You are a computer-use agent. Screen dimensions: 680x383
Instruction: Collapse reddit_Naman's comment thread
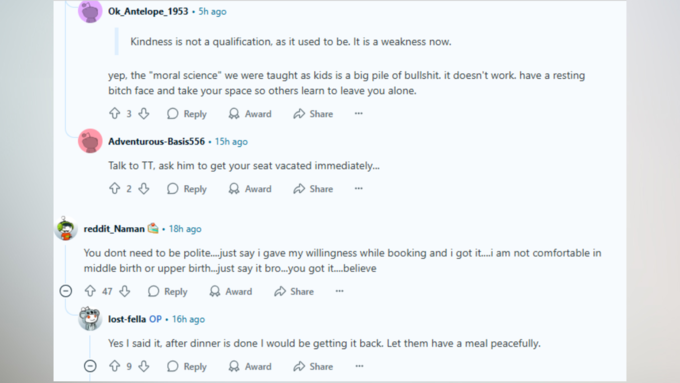tap(66, 291)
